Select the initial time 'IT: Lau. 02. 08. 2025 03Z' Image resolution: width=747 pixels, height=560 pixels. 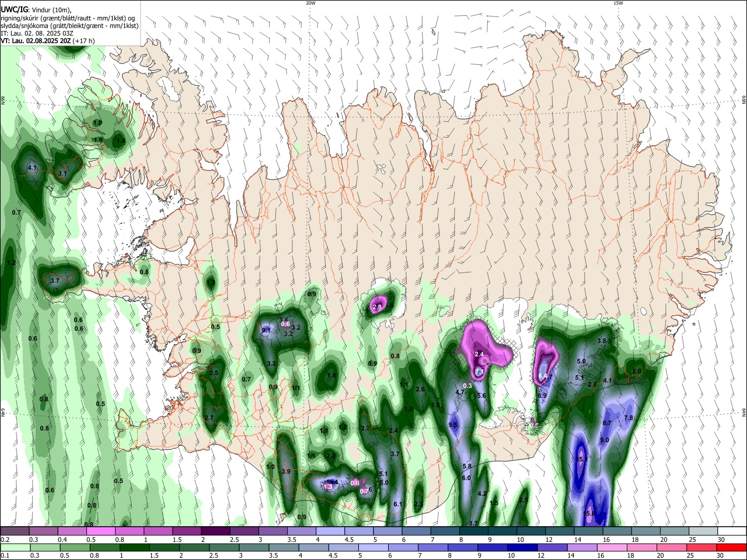(x=37, y=33)
